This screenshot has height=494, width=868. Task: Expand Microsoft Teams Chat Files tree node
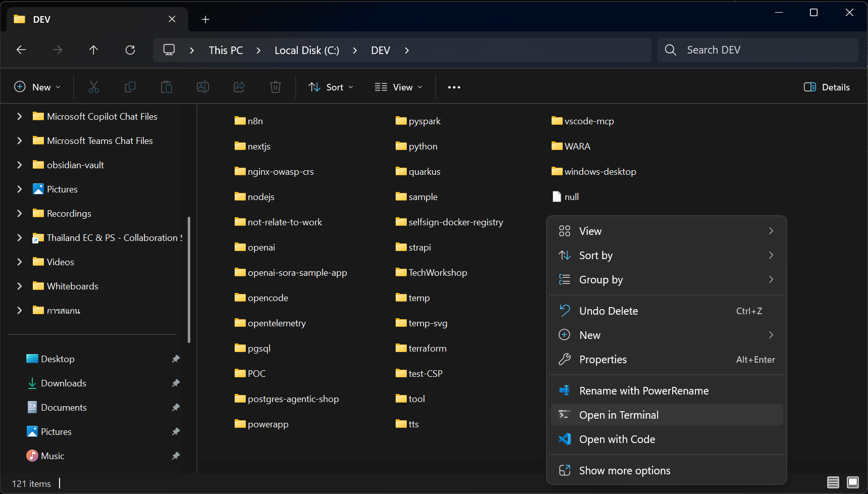(x=20, y=140)
